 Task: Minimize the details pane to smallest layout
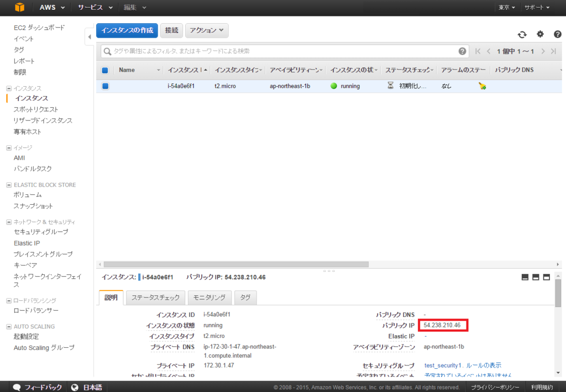(x=525, y=277)
